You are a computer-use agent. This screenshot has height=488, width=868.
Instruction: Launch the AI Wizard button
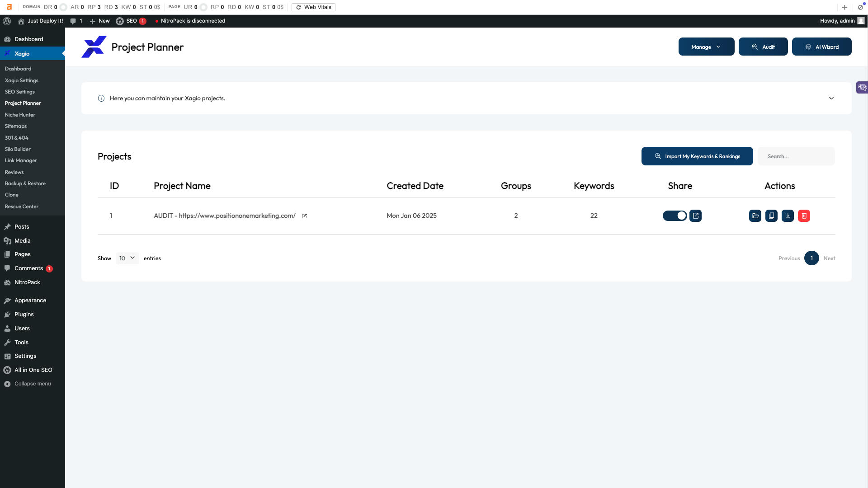[x=822, y=47]
